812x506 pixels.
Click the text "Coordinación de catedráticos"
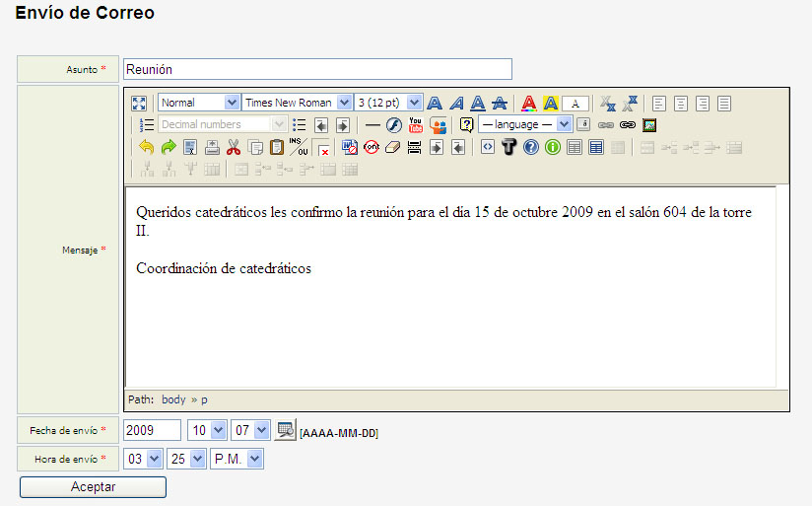(224, 268)
